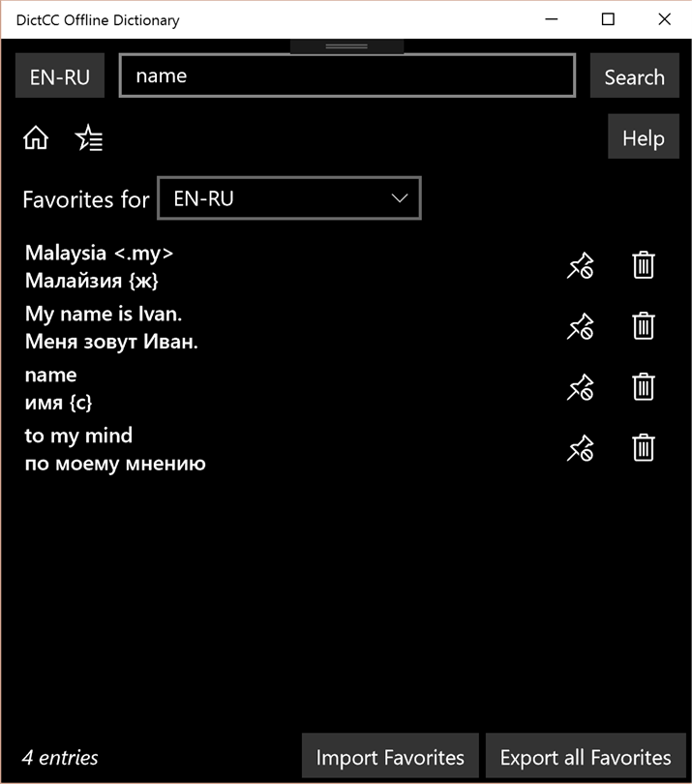
Task: Delete the Malaysia favorite entry
Action: 644,265
